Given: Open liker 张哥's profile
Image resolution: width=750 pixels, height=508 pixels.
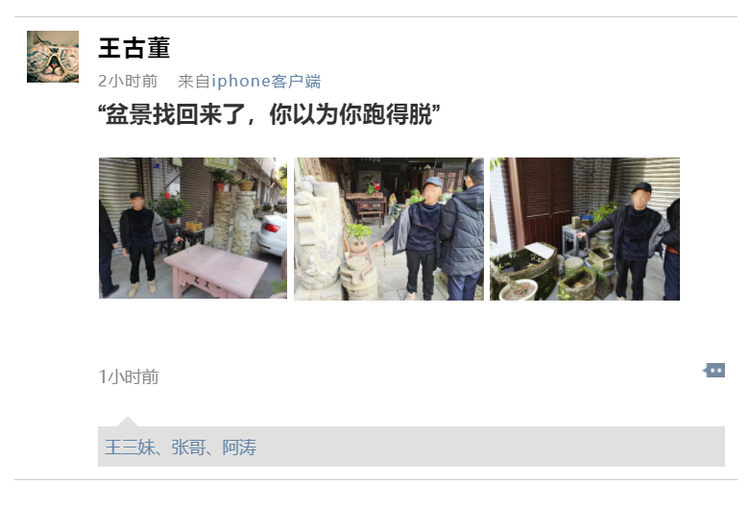Looking at the screenshot, I should [x=188, y=447].
